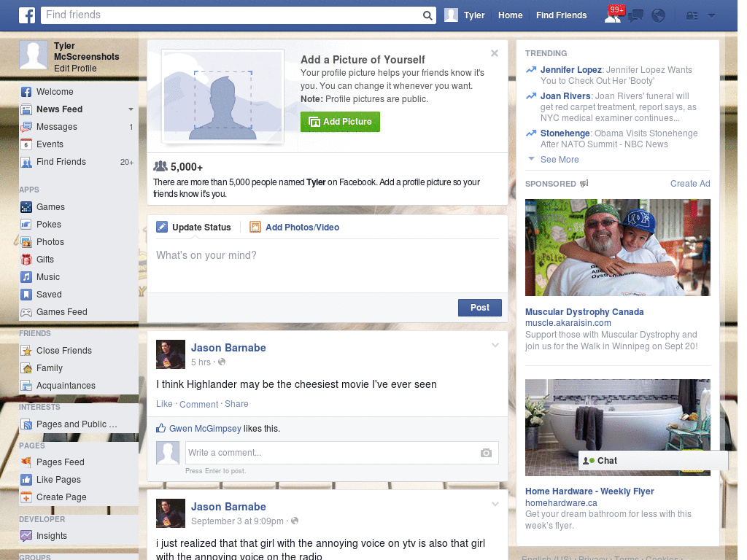Open options arrow on Highlander post
Screen dimensions: 747x560
(495, 345)
